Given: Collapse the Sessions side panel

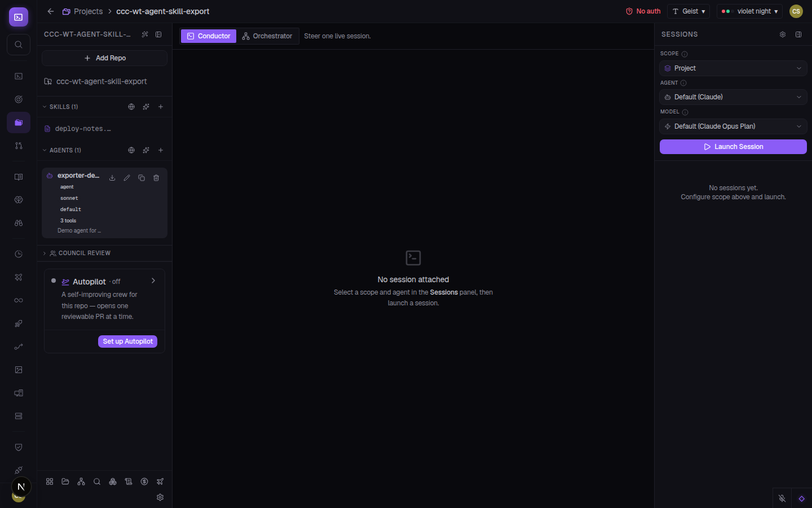Looking at the screenshot, I should [x=798, y=34].
